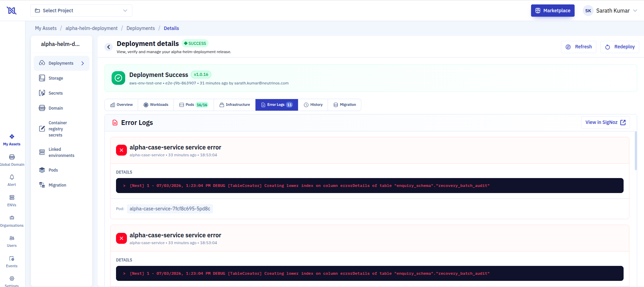
Task: Open Migration in the sidebar
Action: point(62,185)
